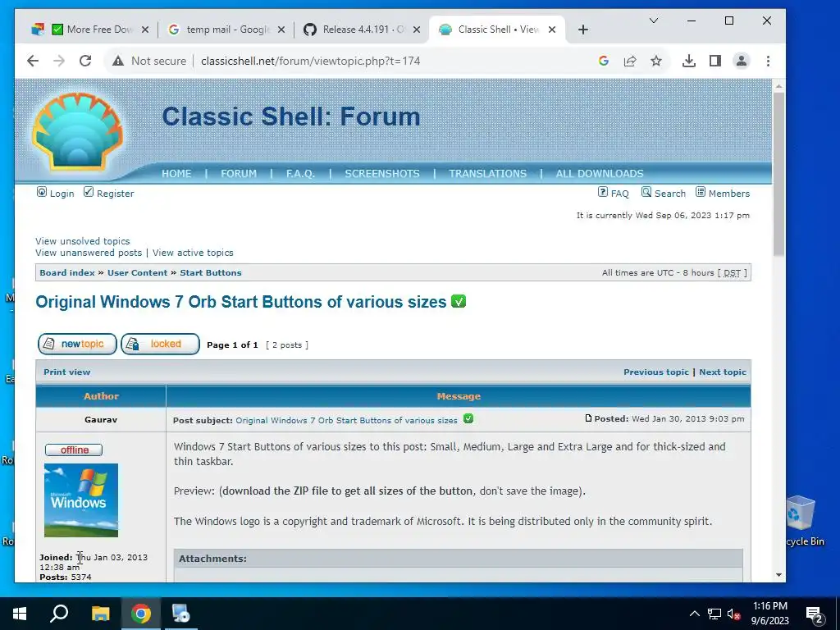
Task: Open TRANSLATIONS in navigation bar
Action: click(487, 174)
